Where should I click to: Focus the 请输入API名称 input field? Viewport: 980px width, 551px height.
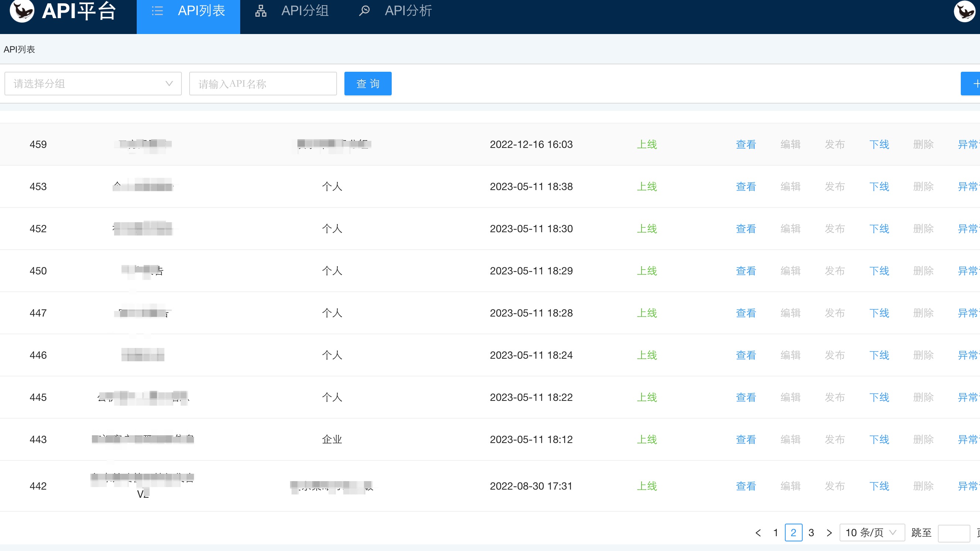click(263, 84)
